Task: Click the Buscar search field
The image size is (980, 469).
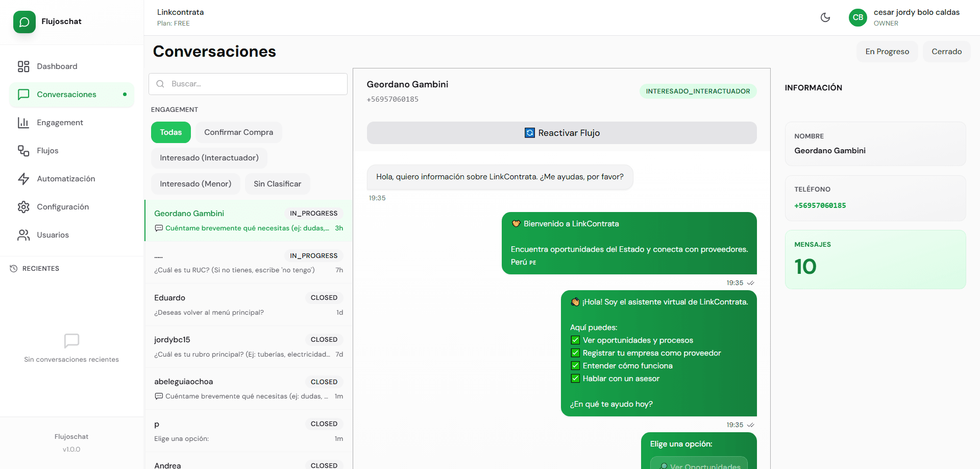Action: pos(248,84)
